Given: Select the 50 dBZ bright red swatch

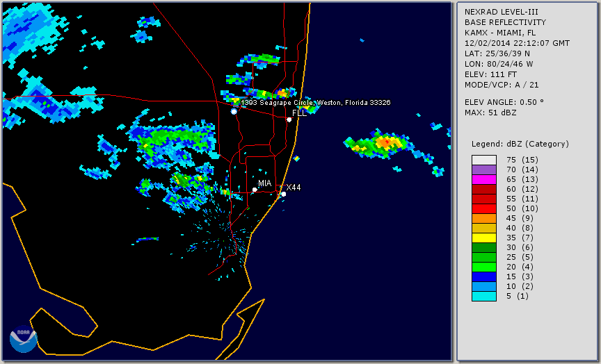Looking at the screenshot, I should [x=484, y=208].
